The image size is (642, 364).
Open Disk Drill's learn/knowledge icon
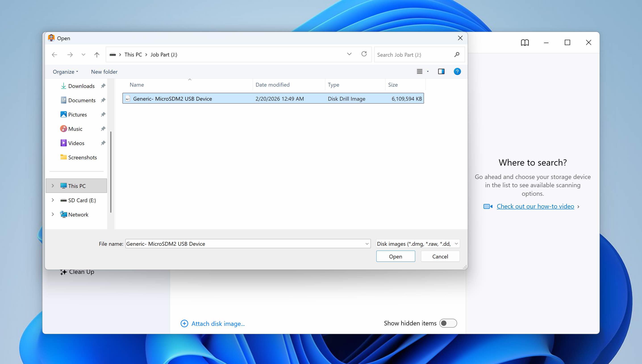click(x=525, y=42)
